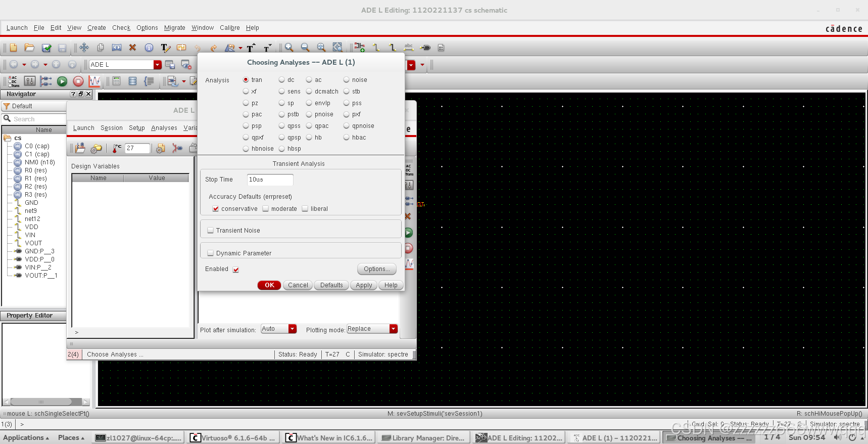Viewport: 868px width, 444px height.
Task: Open the Migrate menu
Action: click(175, 28)
